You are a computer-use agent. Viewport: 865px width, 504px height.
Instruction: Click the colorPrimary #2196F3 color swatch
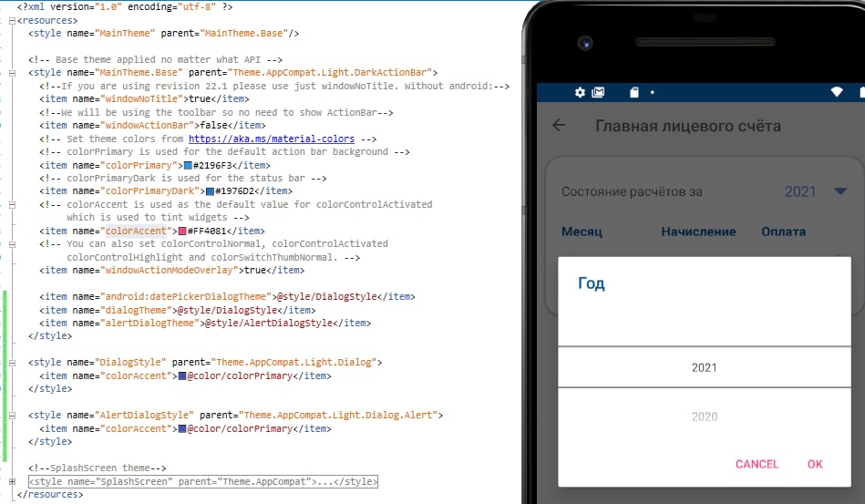pyautogui.click(x=188, y=166)
